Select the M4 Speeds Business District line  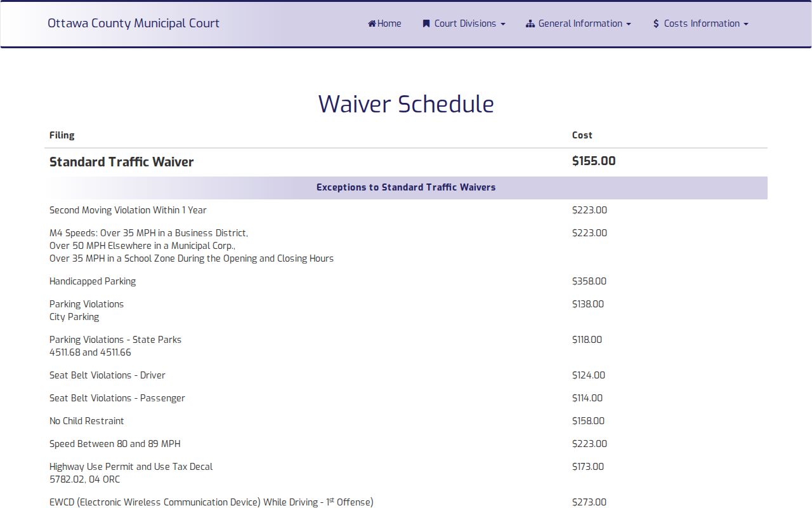pos(149,233)
